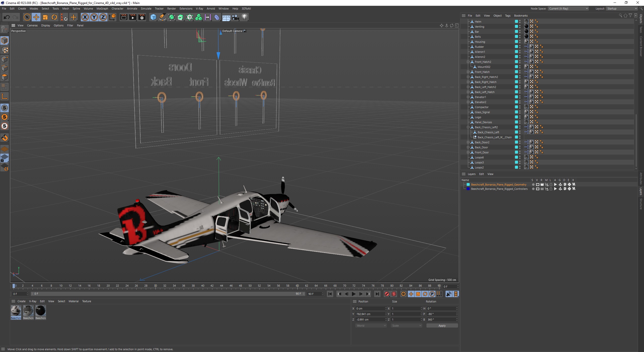This screenshot has height=352, width=644.
Task: Select the black material thumbnail
Action: click(x=41, y=311)
